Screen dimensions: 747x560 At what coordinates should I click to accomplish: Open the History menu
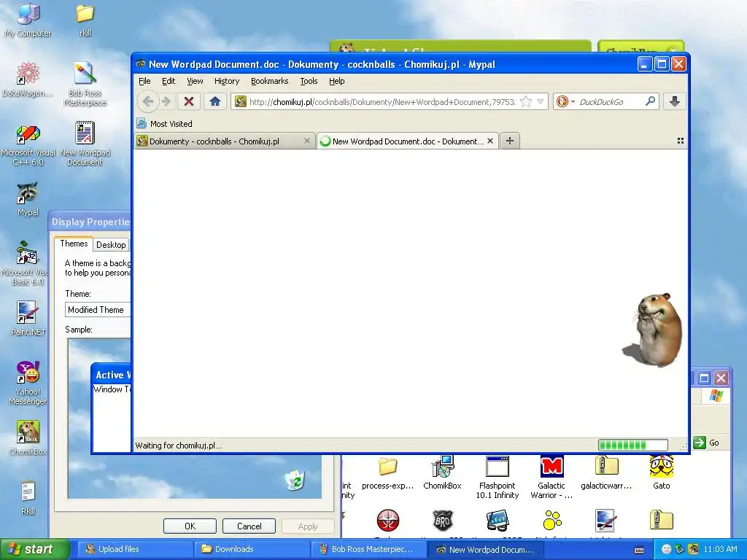pyautogui.click(x=227, y=81)
